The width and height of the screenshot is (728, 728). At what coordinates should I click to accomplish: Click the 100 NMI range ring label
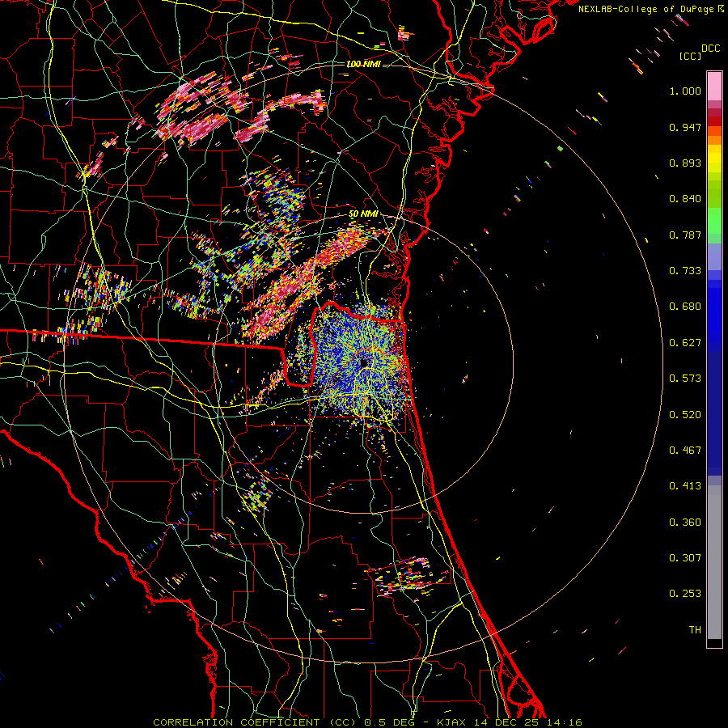[x=363, y=64]
